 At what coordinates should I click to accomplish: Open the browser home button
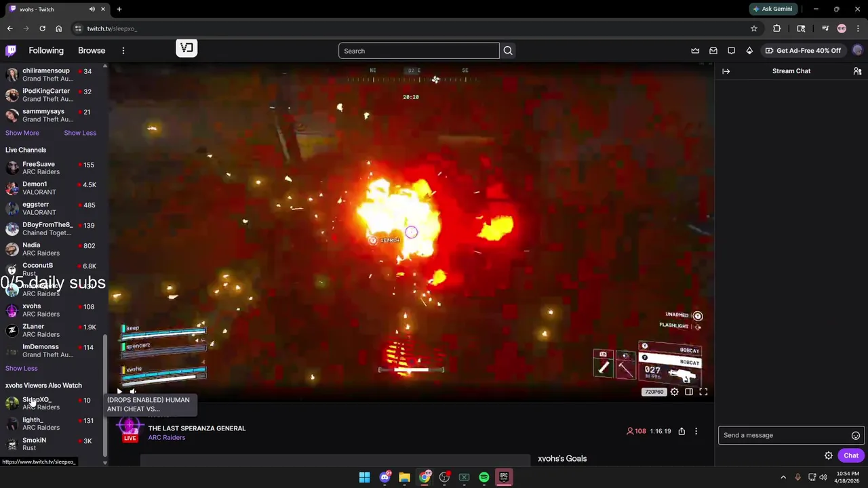coord(58,28)
